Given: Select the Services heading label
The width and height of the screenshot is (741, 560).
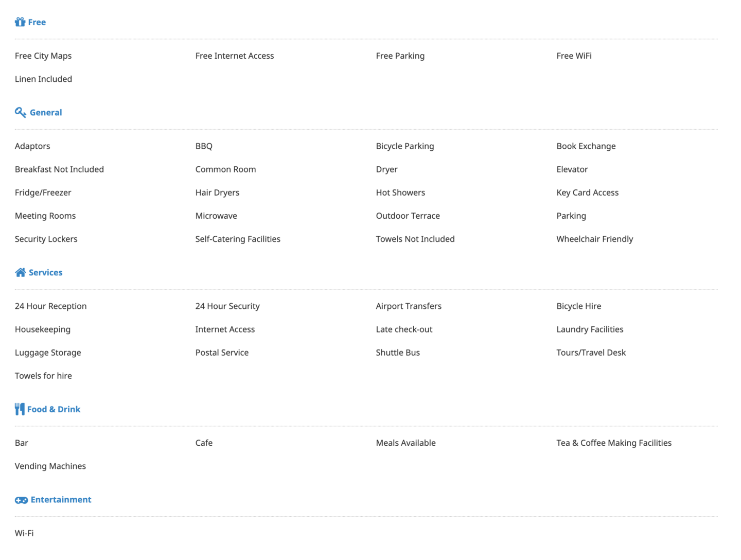Looking at the screenshot, I should (x=45, y=272).
